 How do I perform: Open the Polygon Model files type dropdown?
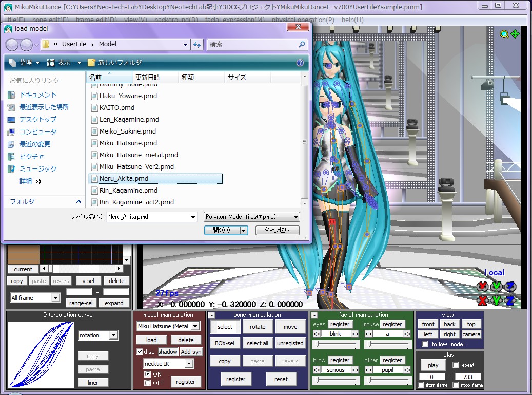pos(295,217)
